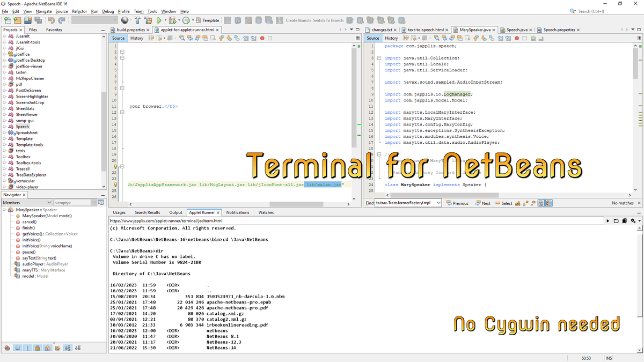Viewport: 644px width, 362px height.
Task: Click red record macro icon in left editor
Action: coord(262,38)
